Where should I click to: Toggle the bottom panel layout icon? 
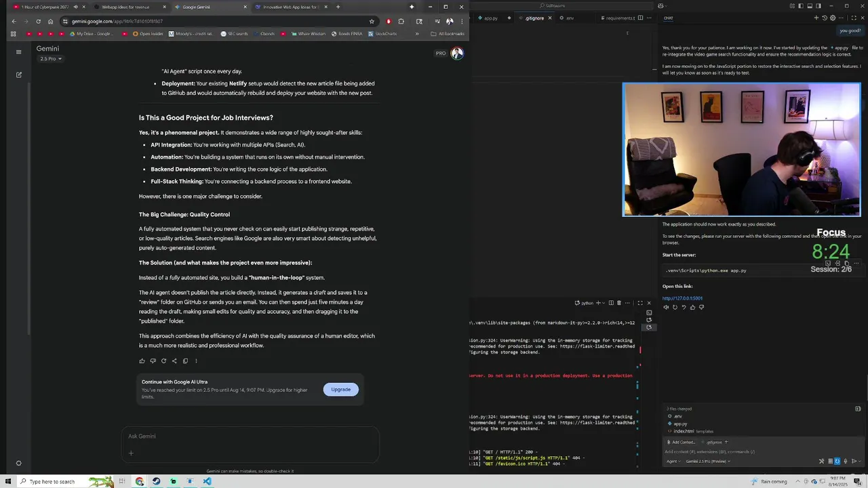[x=808, y=5]
